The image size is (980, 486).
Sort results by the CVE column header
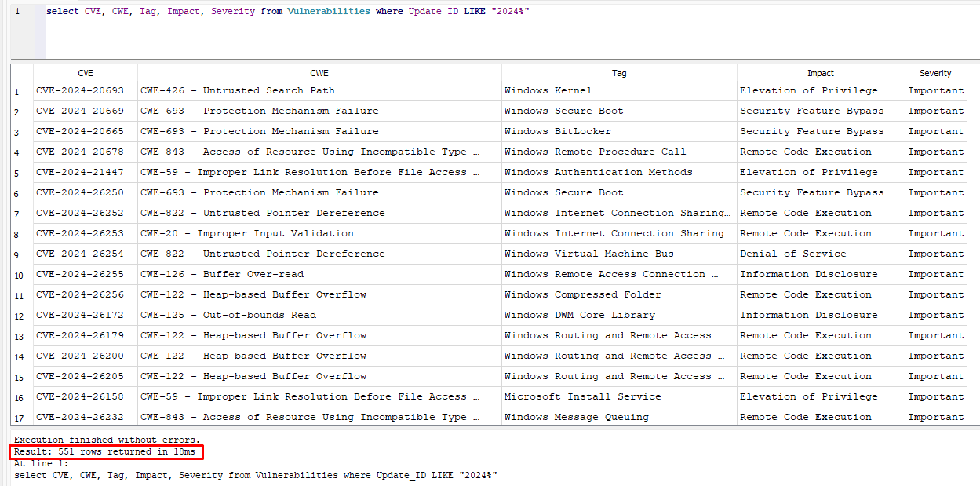(x=85, y=73)
